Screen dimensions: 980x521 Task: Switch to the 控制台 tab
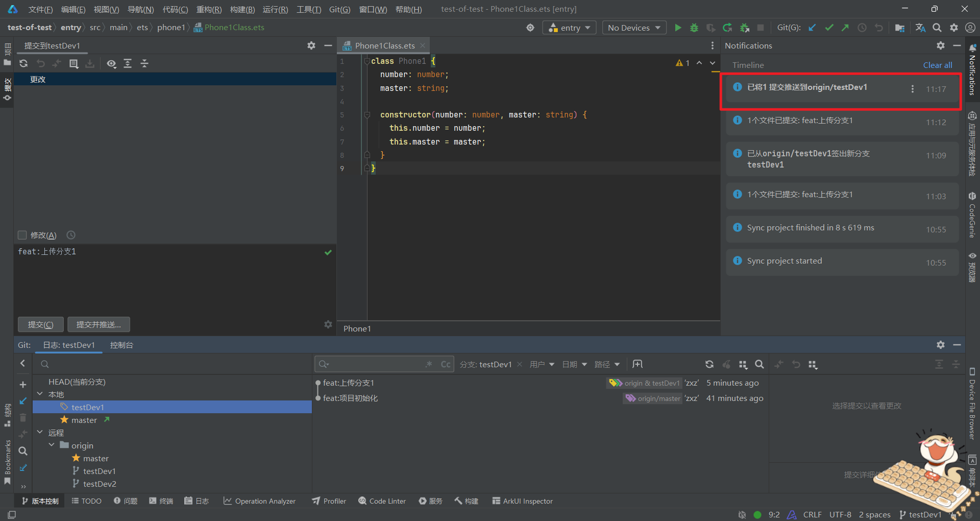tap(121, 345)
